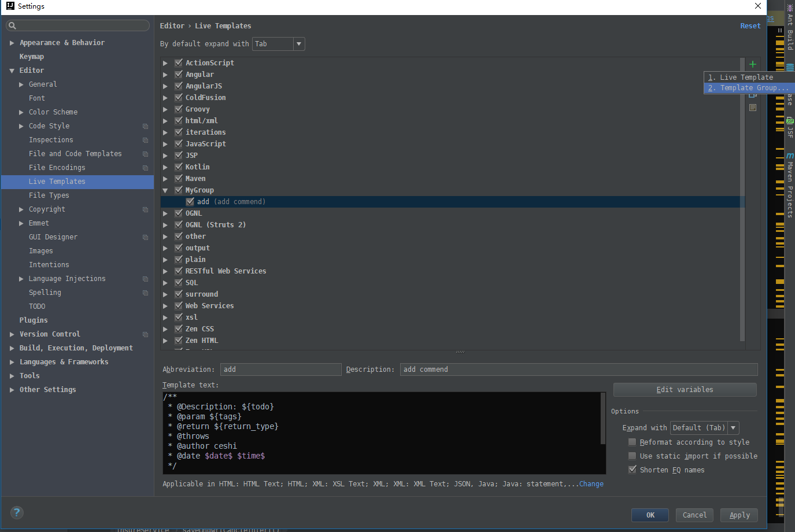
Task: Expand the Tools settings section
Action: (x=12, y=376)
